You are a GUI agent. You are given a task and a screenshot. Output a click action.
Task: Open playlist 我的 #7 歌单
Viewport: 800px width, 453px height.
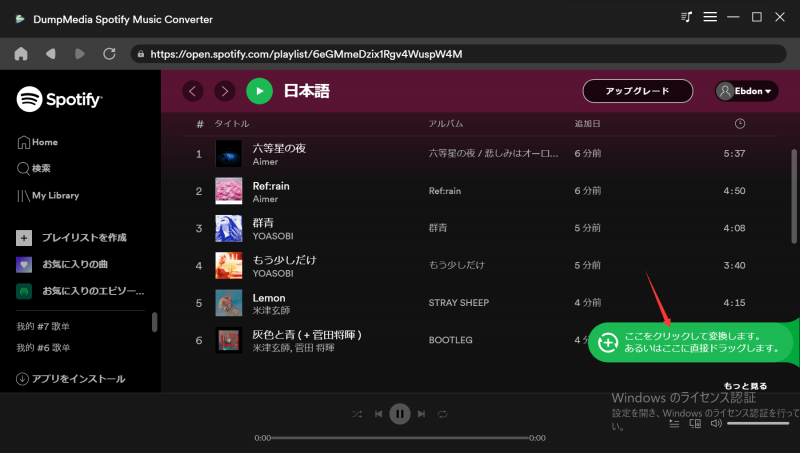click(43, 326)
